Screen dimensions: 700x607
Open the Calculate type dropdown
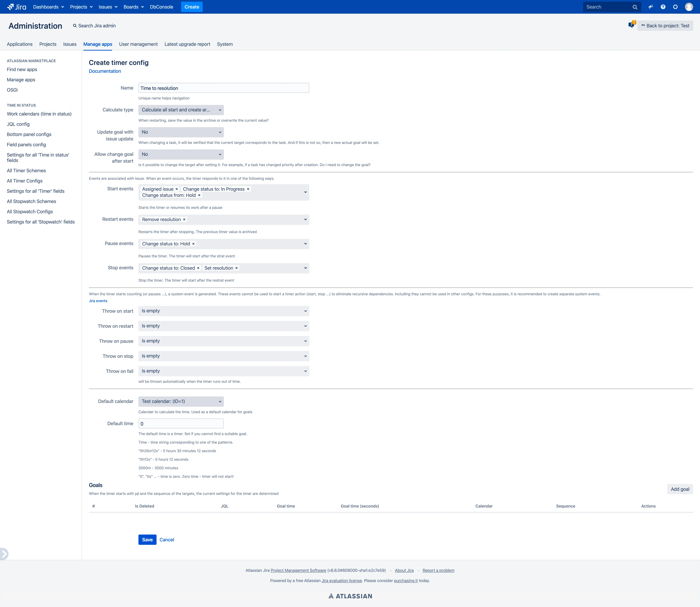[181, 110]
